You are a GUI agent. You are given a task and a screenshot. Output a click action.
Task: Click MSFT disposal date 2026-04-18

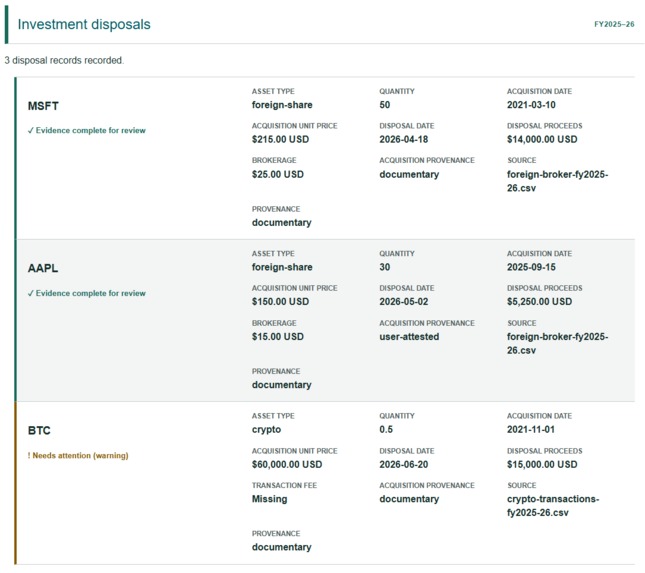pos(404,139)
